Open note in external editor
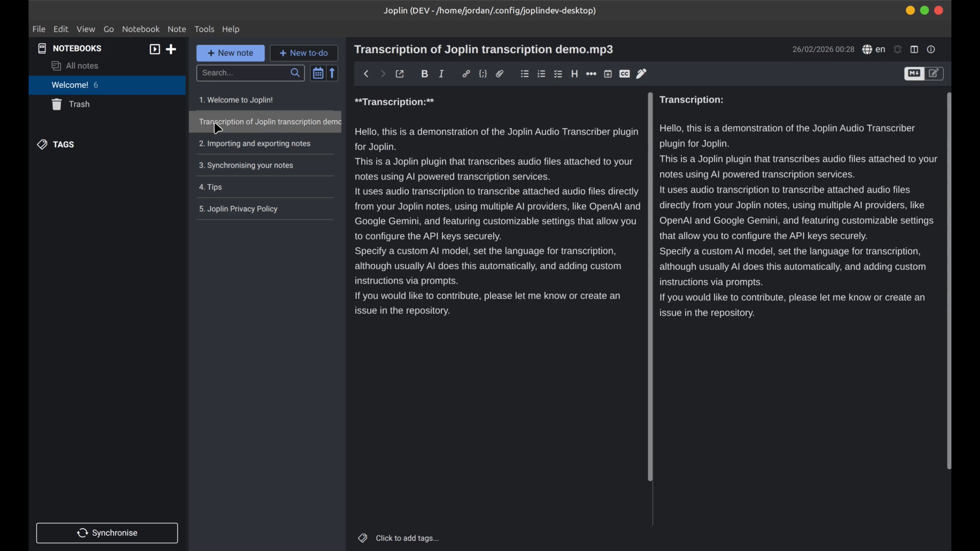Image resolution: width=980 pixels, height=551 pixels. click(x=401, y=74)
